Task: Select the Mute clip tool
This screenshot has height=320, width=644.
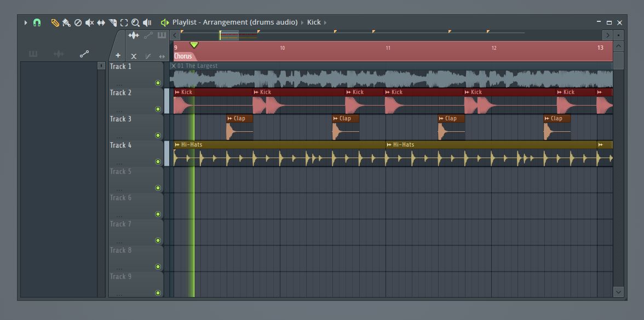Action: coord(89,22)
